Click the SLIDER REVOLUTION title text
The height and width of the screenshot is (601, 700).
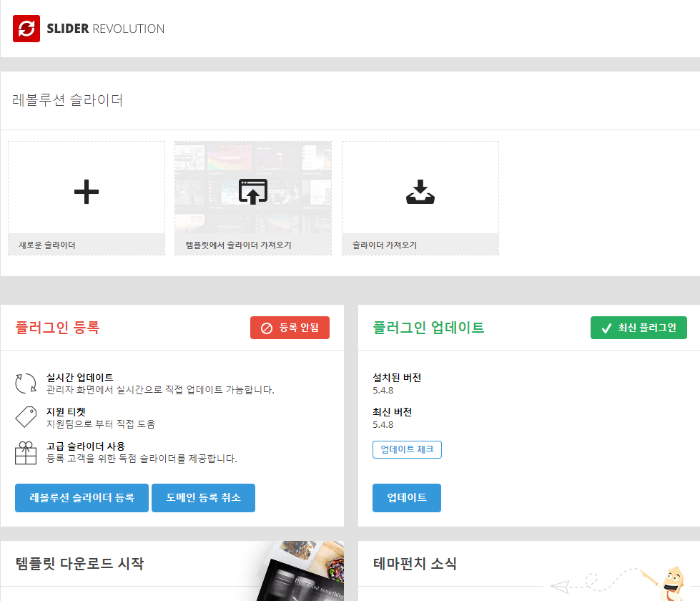click(x=105, y=29)
